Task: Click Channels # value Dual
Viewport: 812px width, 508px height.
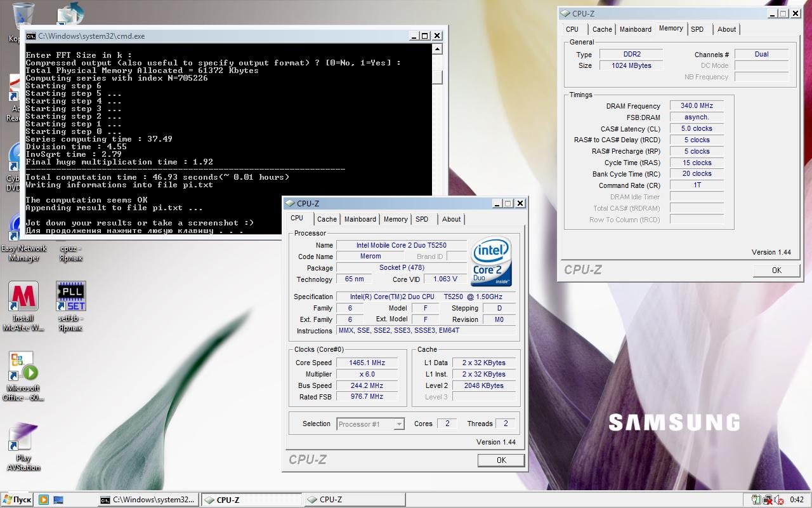Action: point(761,55)
